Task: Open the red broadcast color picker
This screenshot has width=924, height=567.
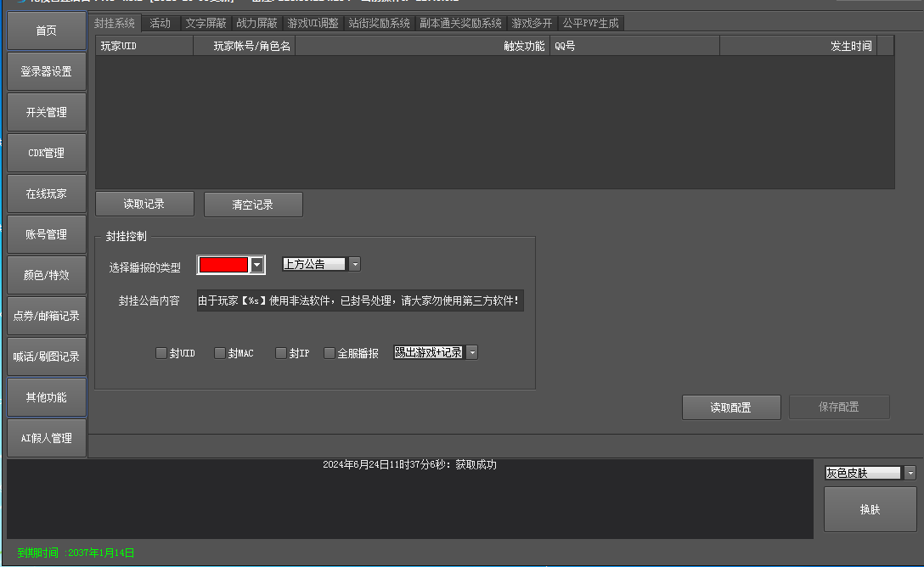Action: 257,265
